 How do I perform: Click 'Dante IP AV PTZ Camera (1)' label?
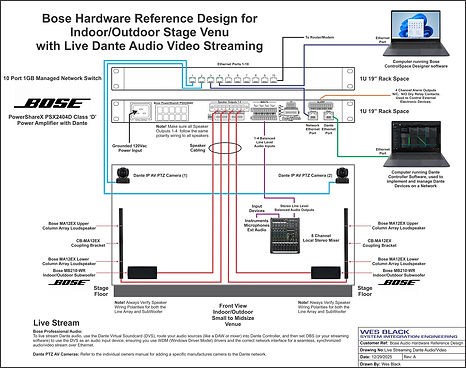160,175
